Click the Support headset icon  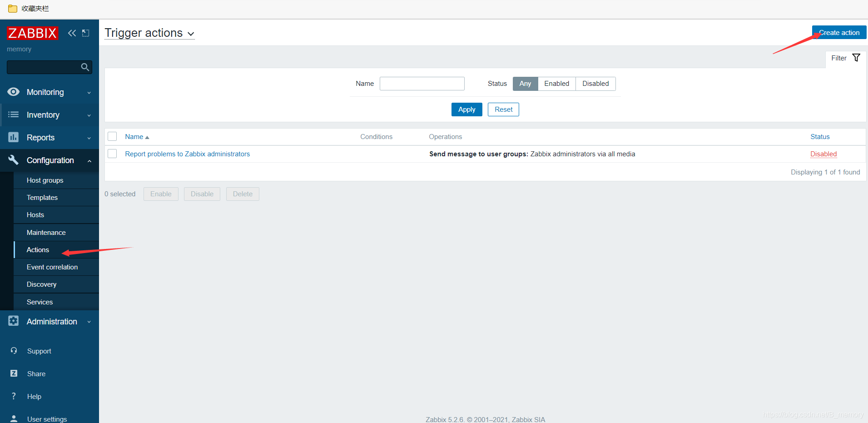(x=14, y=351)
